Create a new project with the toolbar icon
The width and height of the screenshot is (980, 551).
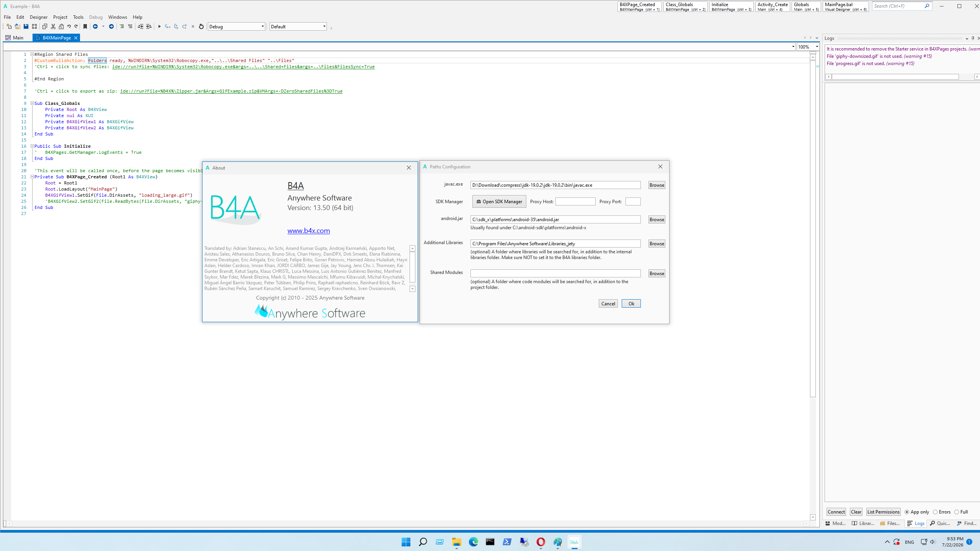pyautogui.click(x=9, y=26)
